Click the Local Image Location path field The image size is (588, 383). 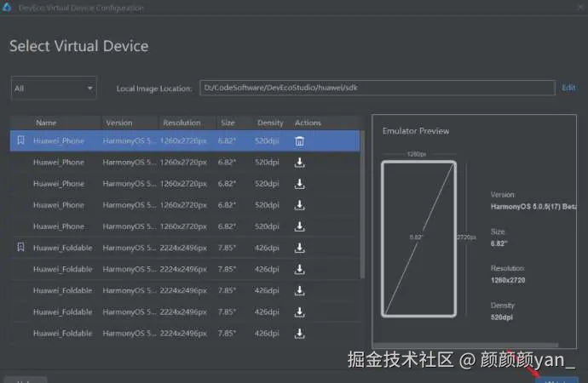[377, 88]
